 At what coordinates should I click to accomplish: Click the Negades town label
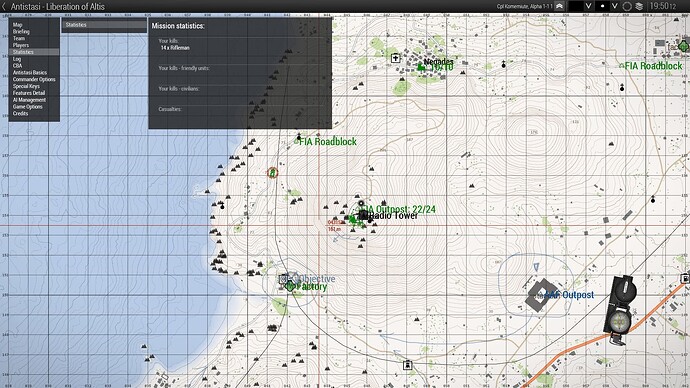(438, 62)
